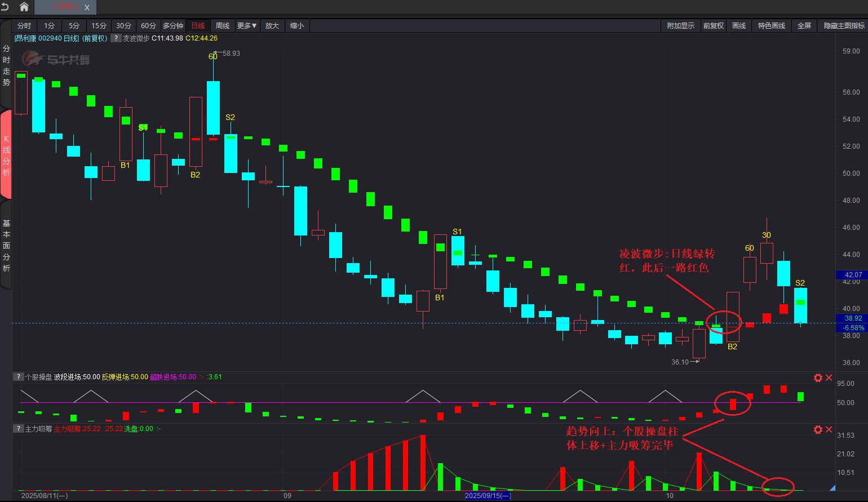
Task: Close the 主力吸筹 indicator panel
Action: pyautogui.click(x=829, y=430)
